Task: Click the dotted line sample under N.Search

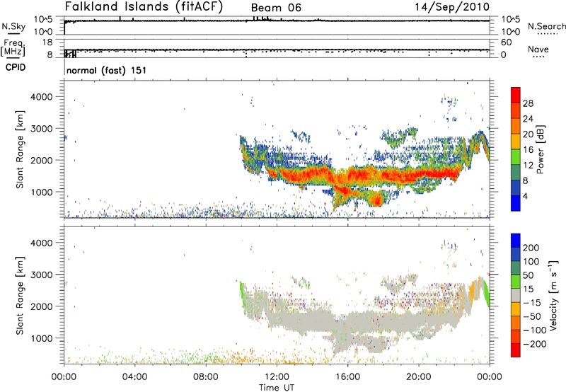Action: [548, 34]
